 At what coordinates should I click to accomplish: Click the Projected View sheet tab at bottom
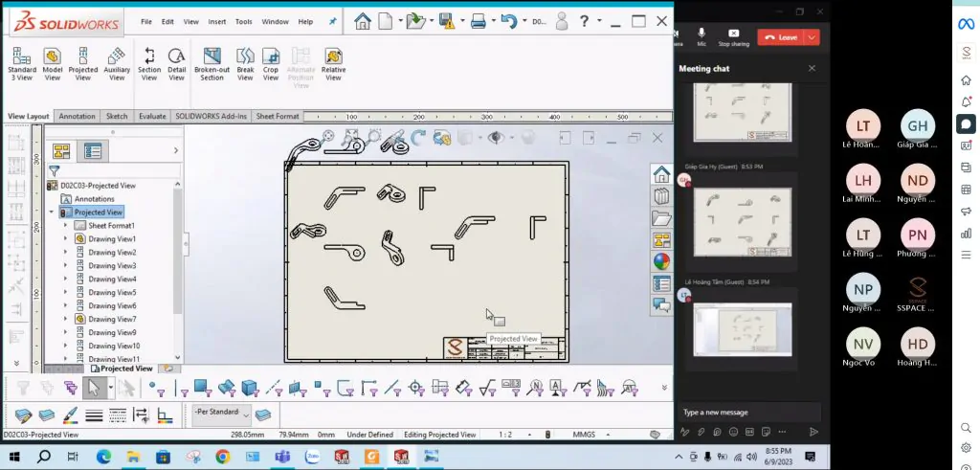pyautogui.click(x=122, y=369)
